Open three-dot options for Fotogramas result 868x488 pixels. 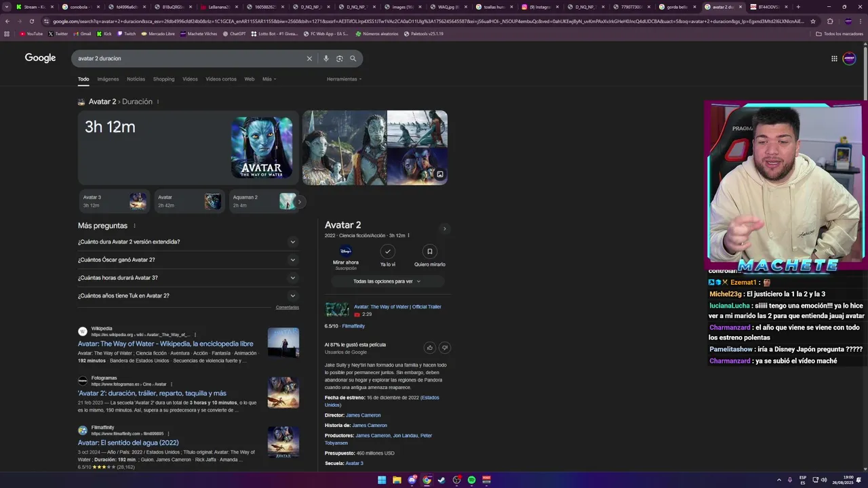172,384
